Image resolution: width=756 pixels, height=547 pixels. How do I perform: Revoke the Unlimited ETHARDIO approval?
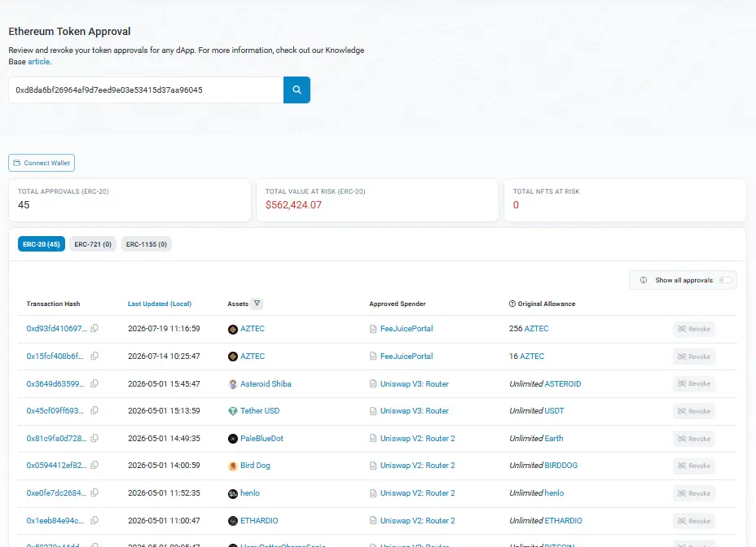pos(694,521)
